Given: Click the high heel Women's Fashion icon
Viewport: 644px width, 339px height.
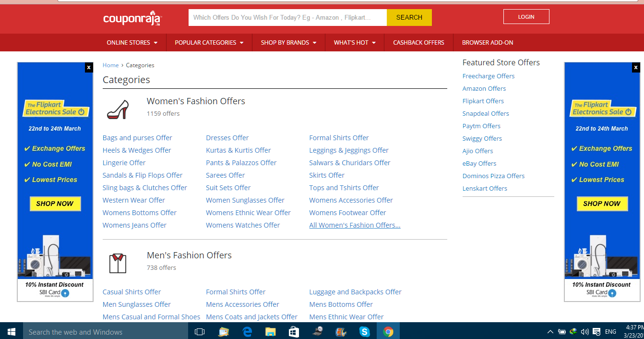Looking at the screenshot, I should point(118,109).
